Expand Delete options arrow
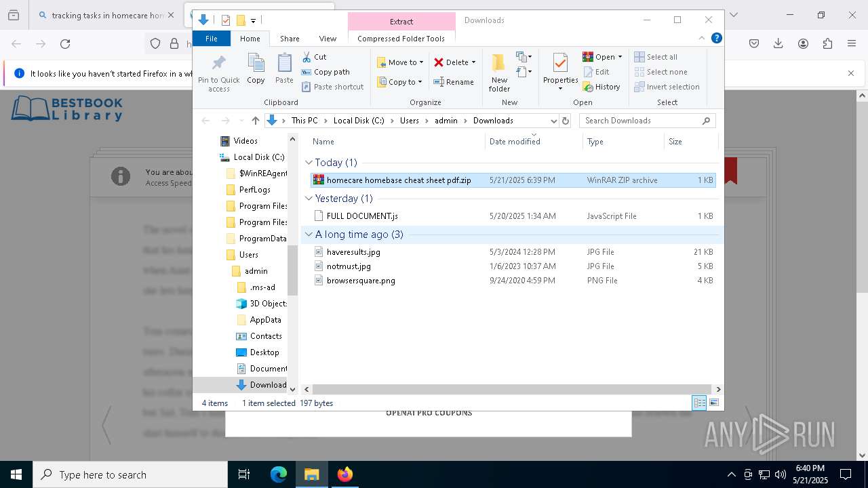The image size is (868, 488). (473, 62)
